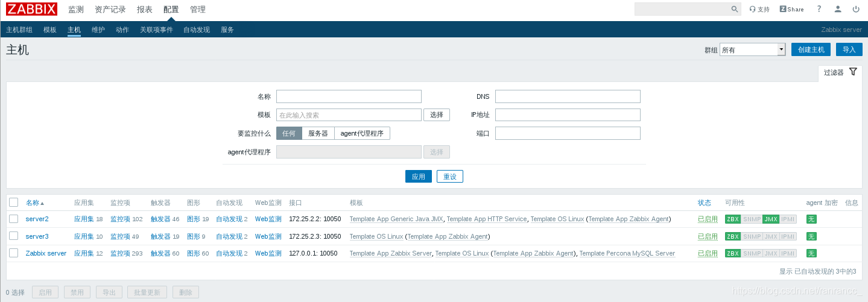
Task: Click the ZABBIX logo
Action: coord(32,9)
